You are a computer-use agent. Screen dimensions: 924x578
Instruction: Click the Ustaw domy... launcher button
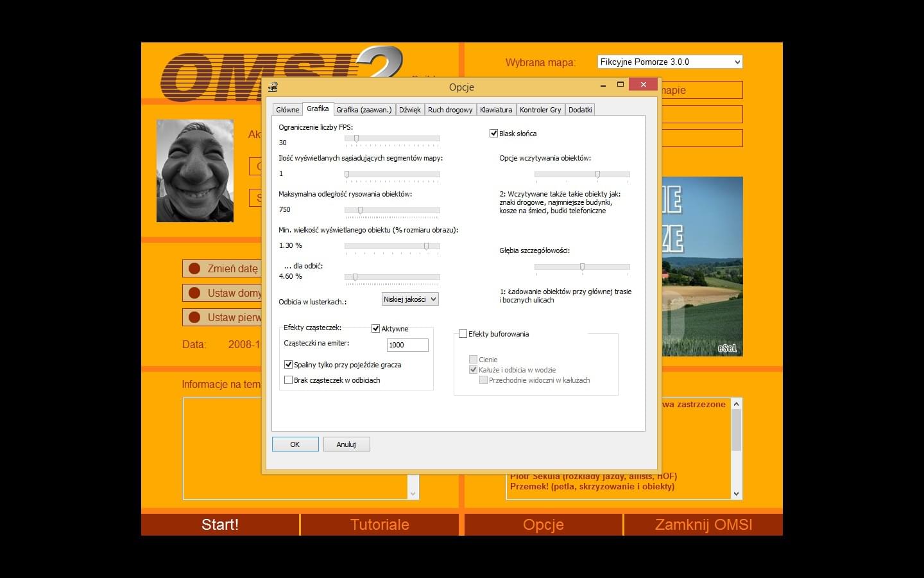click(x=222, y=293)
